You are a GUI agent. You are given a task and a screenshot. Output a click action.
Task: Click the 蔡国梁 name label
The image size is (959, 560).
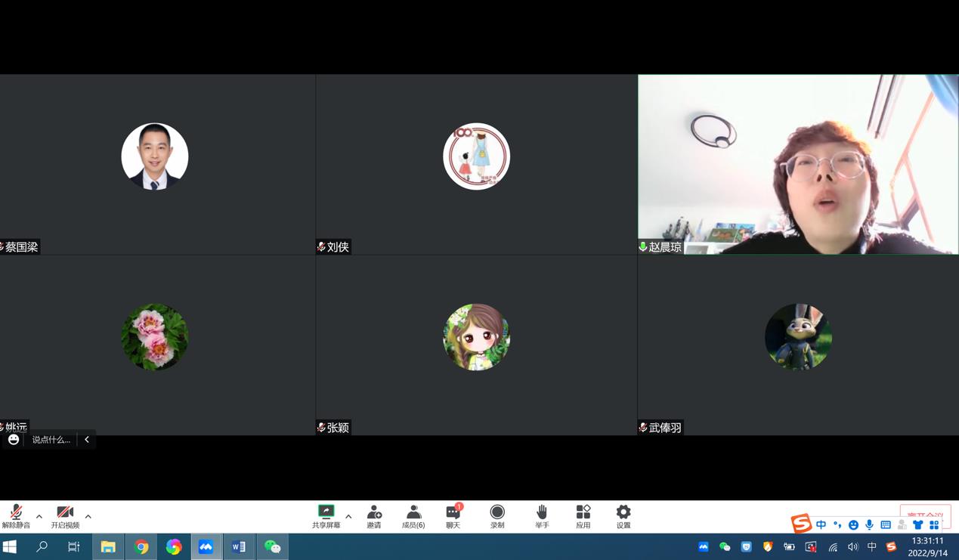click(x=21, y=247)
